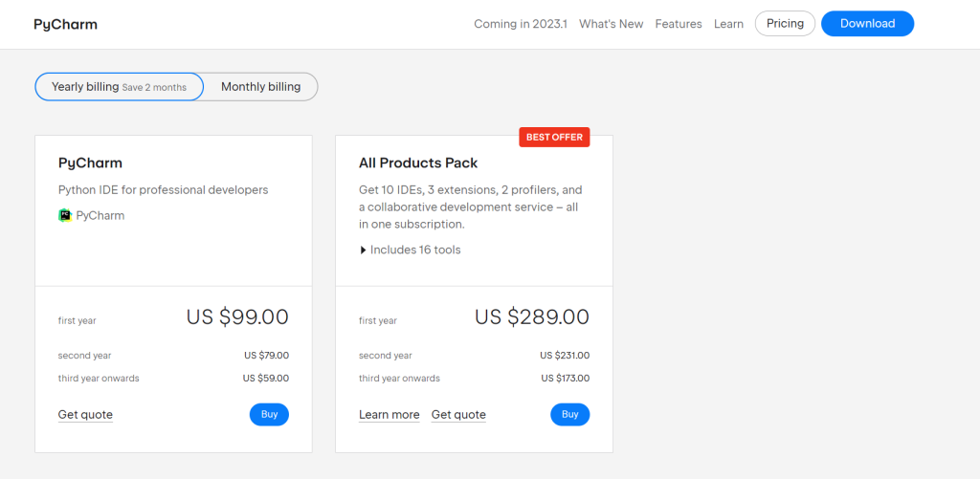The height and width of the screenshot is (479, 980).
Task: Get a quote for All Products Pack
Action: 458,415
